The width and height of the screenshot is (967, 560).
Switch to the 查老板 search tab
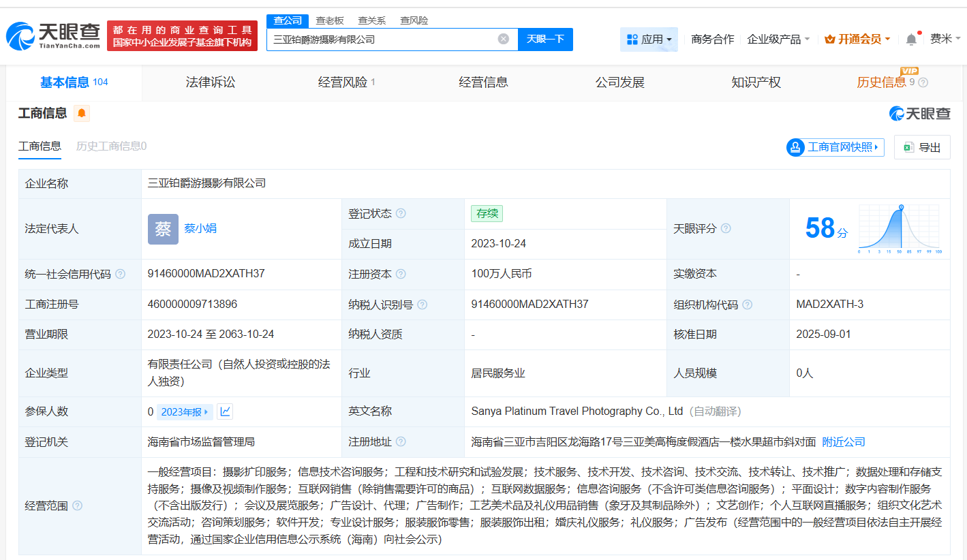point(329,20)
